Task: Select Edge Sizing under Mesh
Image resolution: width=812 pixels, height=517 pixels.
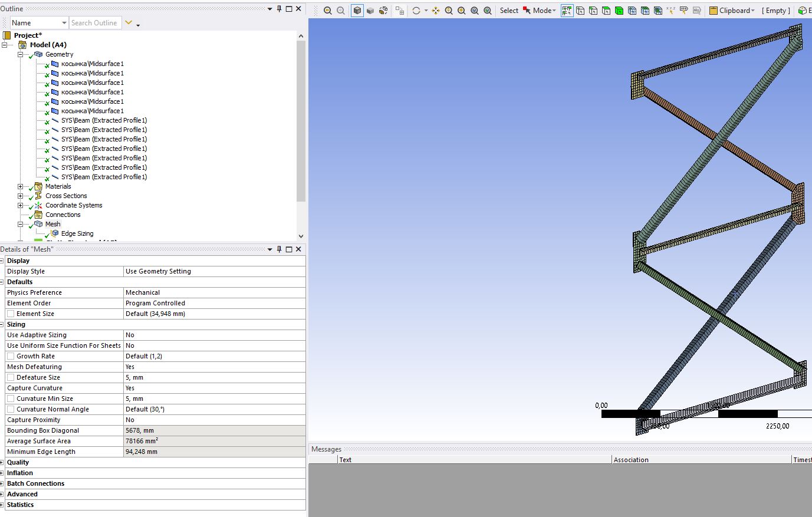Action: click(x=77, y=233)
